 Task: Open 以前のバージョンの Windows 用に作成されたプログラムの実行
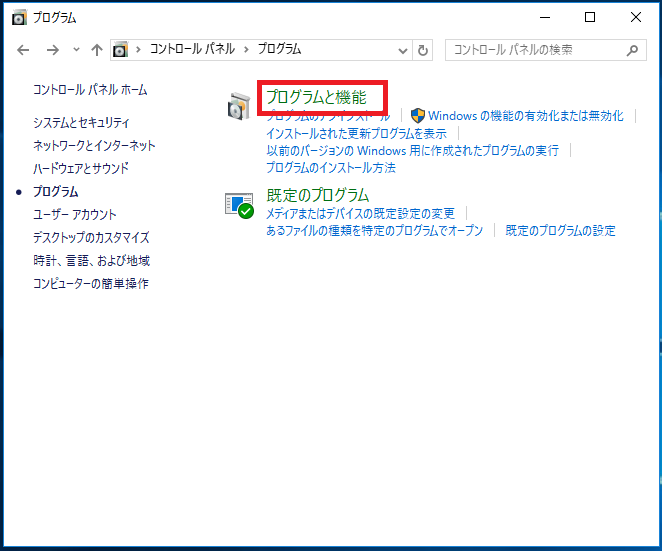click(412, 150)
